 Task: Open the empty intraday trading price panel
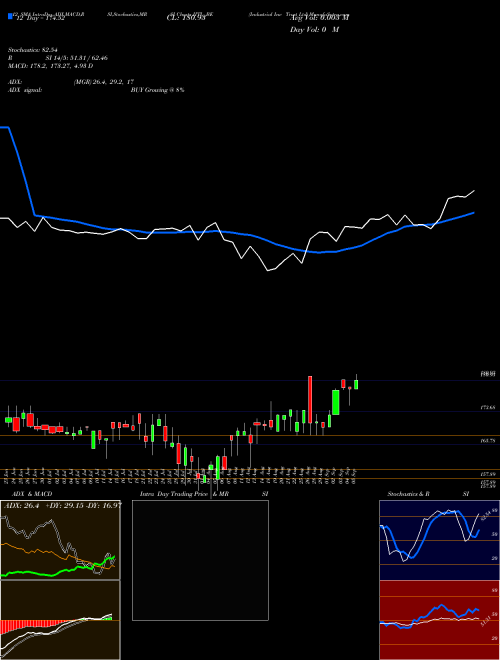[200, 560]
